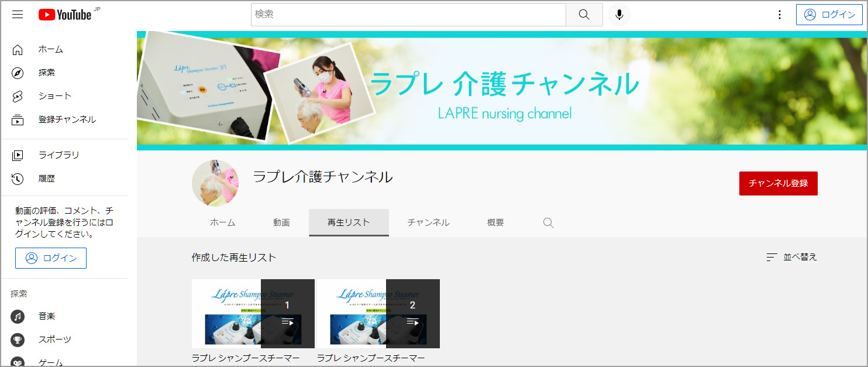Click the Home house icon in sidebar

point(18,49)
